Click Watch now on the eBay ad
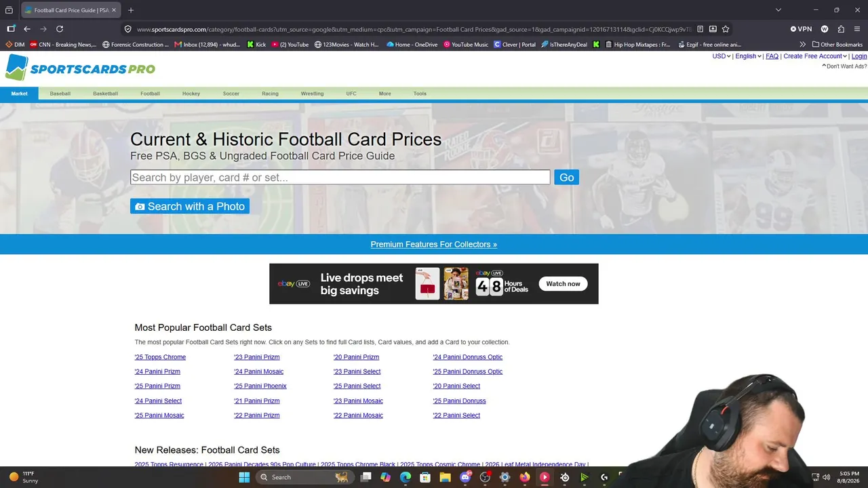This screenshot has height=488, width=868. click(563, 284)
